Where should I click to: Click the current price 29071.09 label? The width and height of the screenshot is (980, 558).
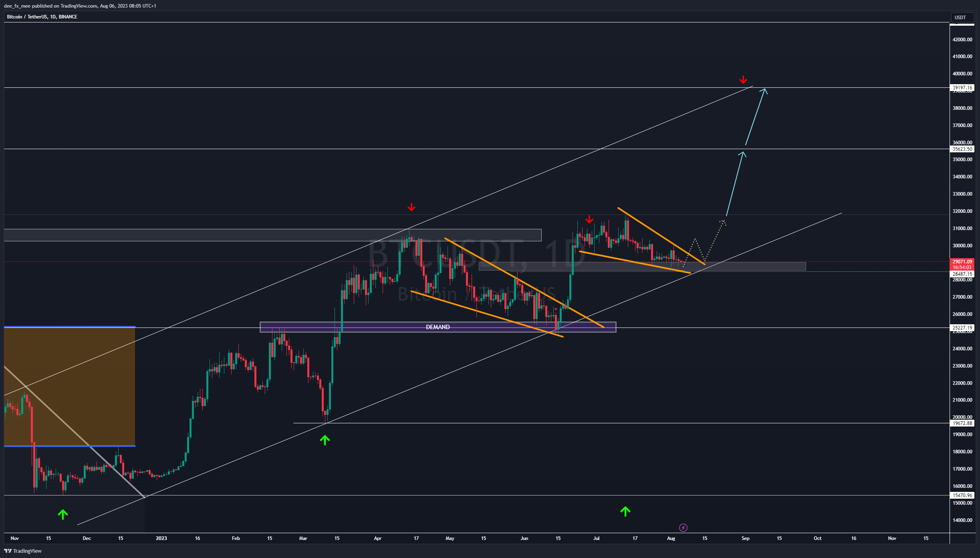(962, 261)
